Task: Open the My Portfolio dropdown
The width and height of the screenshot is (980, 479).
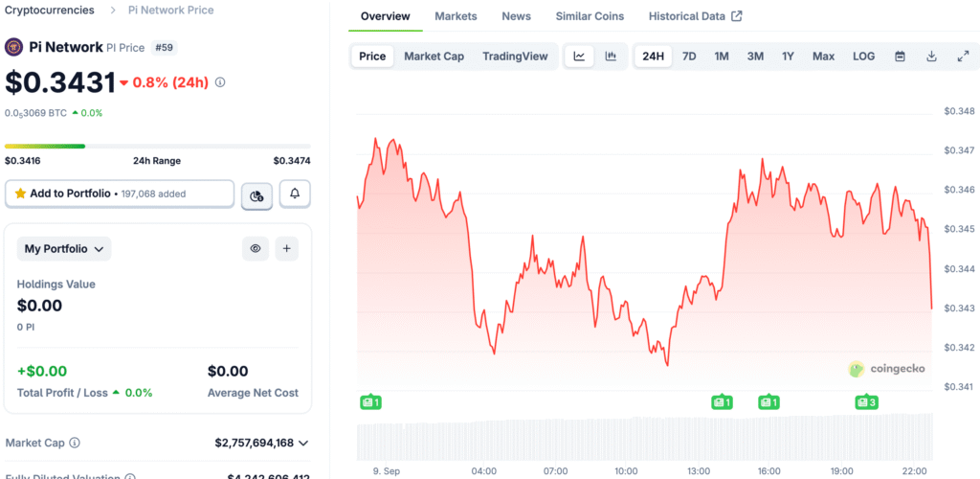Action: pyautogui.click(x=64, y=249)
